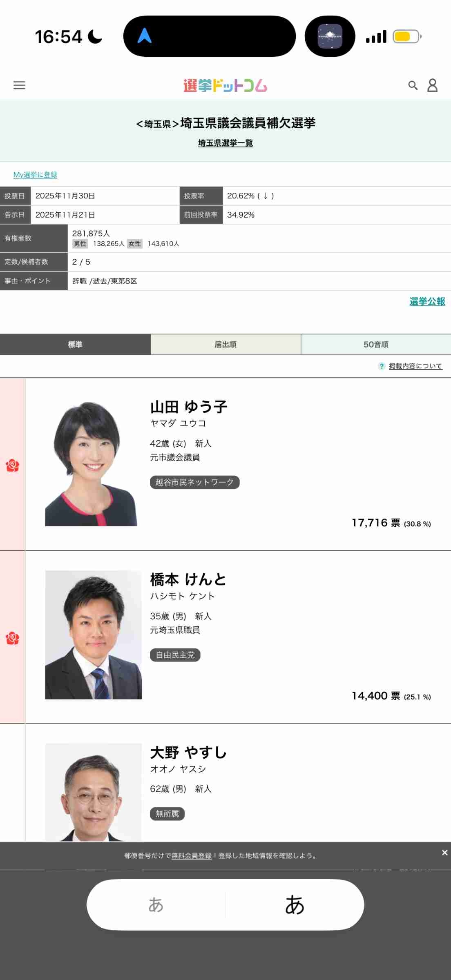Tap the 選挙ドットコム site logo

(225, 85)
